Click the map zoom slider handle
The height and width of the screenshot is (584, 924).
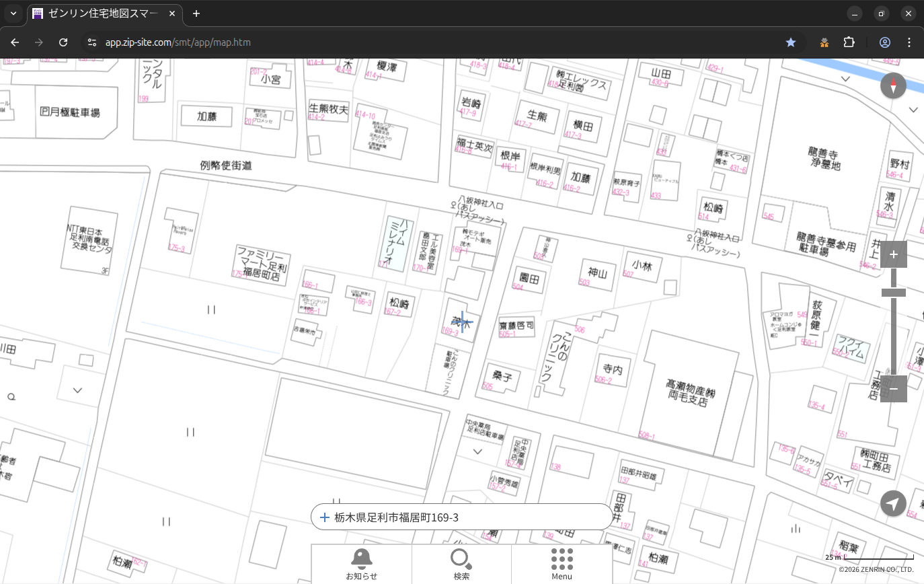[893, 293]
